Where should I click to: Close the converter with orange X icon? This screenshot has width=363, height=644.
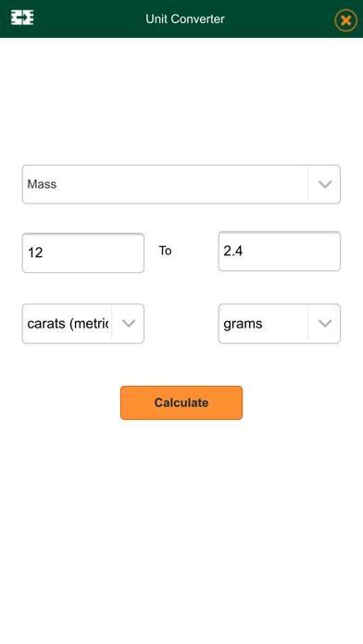[345, 20]
